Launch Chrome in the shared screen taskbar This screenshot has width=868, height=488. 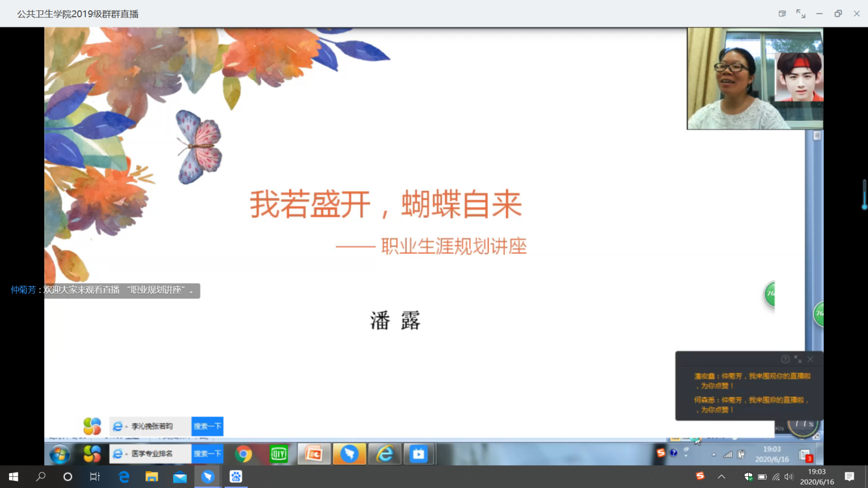[x=244, y=454]
